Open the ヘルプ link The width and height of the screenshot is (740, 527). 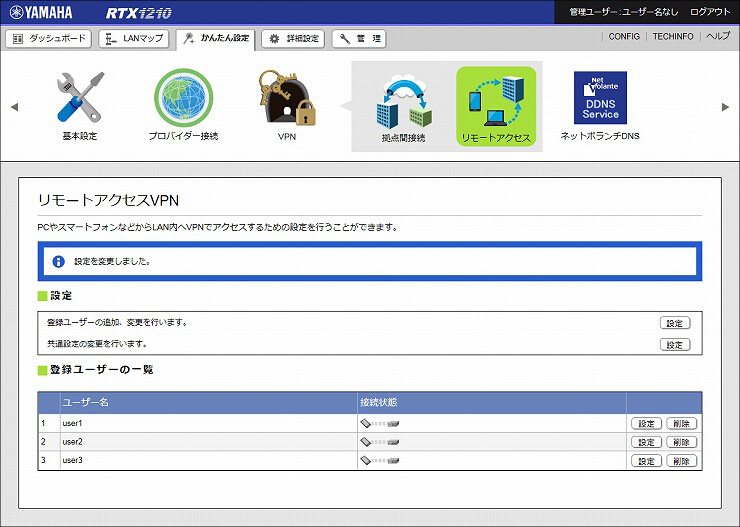click(718, 36)
